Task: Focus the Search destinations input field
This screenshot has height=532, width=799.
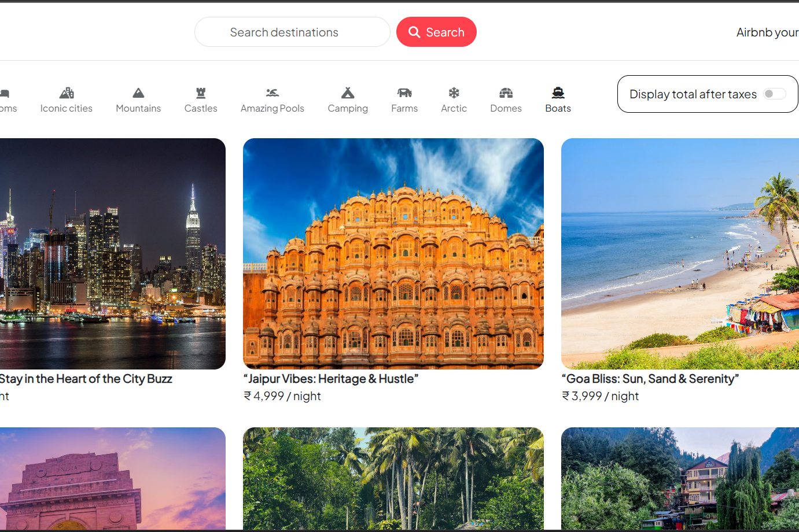Action: [x=292, y=32]
